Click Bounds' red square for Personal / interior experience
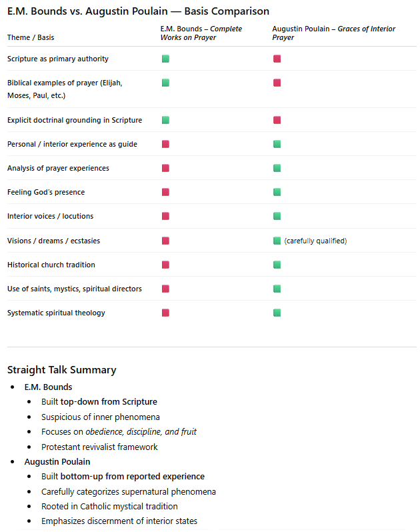420x532 pixels. tap(165, 144)
